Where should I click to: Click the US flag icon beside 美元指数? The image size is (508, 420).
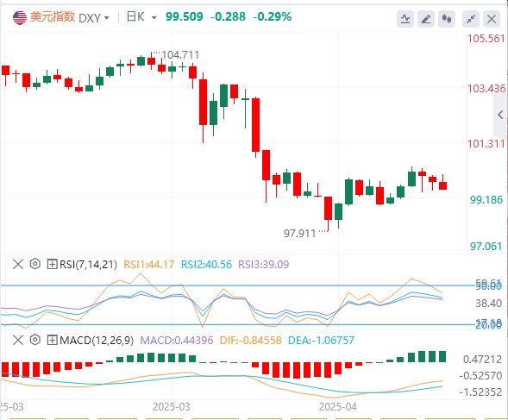(x=20, y=17)
